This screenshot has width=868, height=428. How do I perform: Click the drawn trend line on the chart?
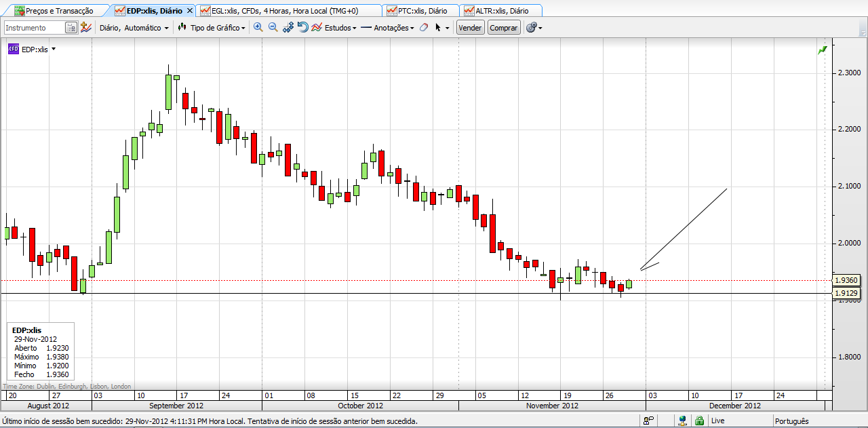pyautogui.click(x=684, y=229)
